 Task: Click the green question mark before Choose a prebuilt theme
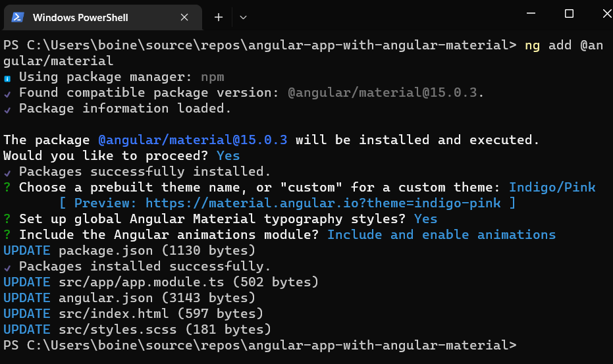[7, 188]
